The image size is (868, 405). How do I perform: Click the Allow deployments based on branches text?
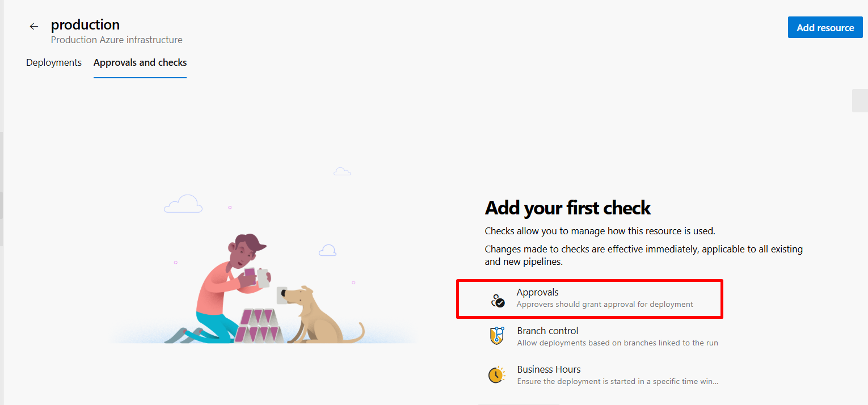click(617, 343)
